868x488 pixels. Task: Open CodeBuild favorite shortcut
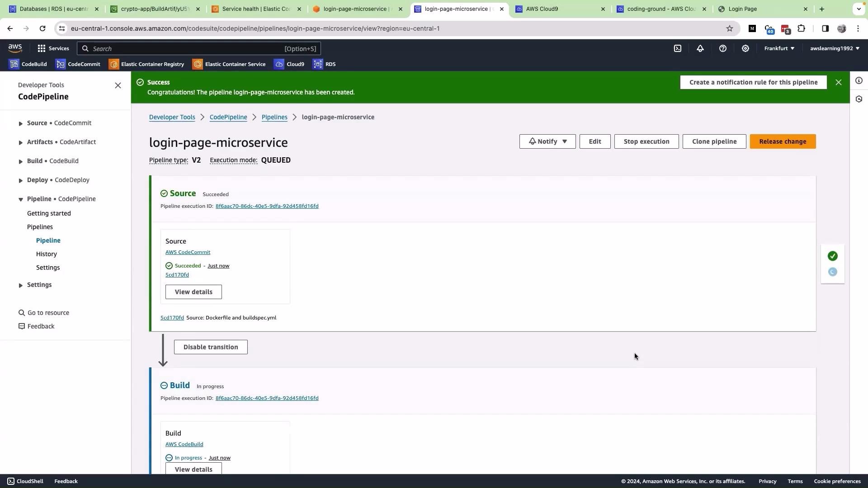(28, 64)
